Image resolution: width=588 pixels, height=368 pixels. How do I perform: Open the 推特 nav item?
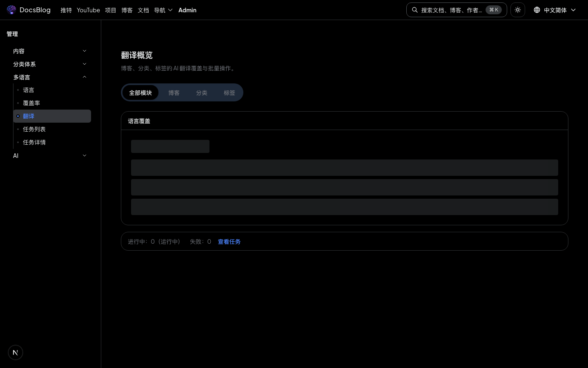tap(66, 10)
